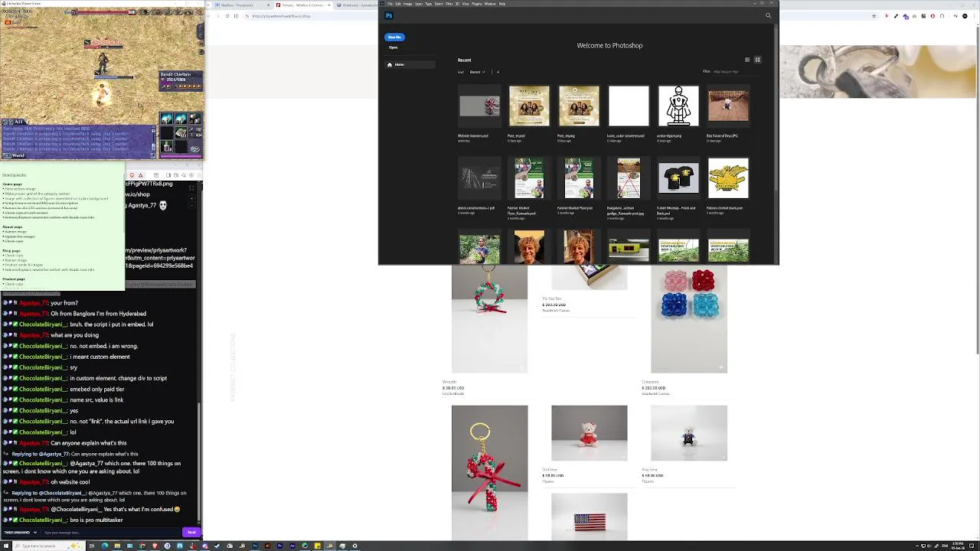Click the wreath keychain product image
Screen dimensions: 980x551
tap(489, 319)
